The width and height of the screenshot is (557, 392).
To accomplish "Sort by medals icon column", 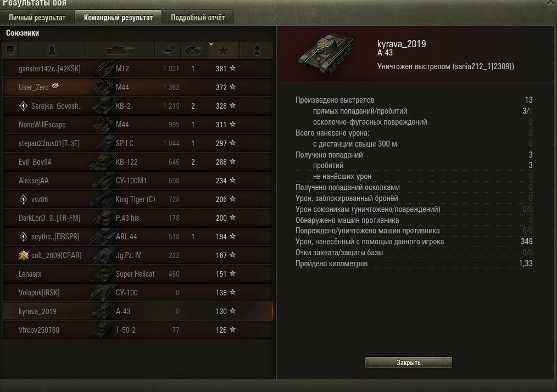I will (x=257, y=51).
